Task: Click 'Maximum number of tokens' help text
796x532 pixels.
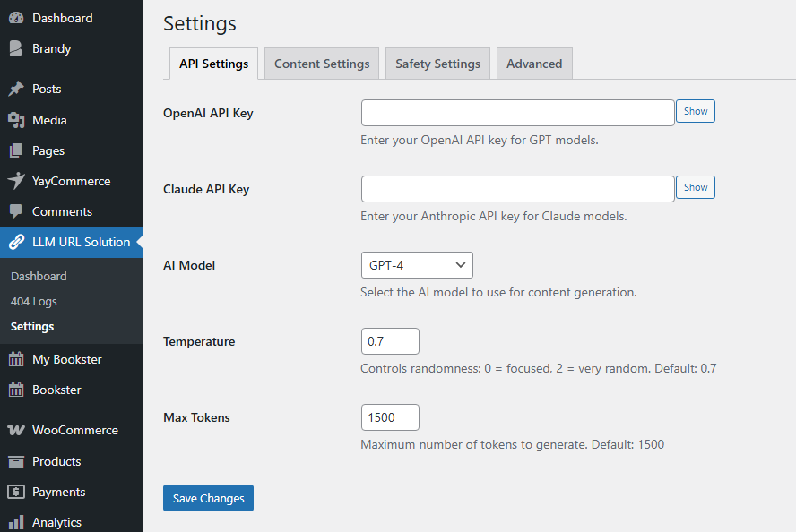Action: pos(512,444)
